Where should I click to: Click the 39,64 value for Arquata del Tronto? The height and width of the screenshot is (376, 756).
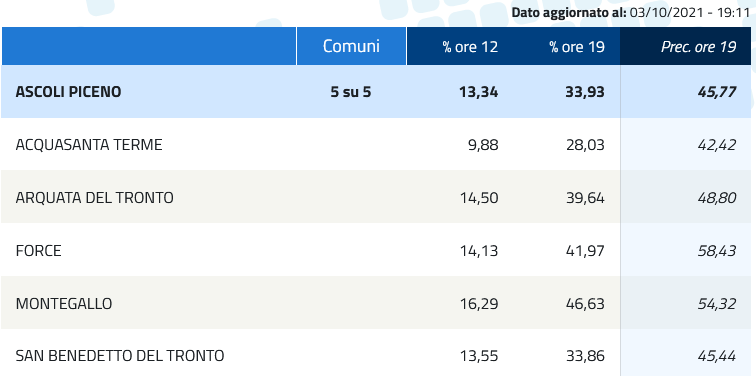coord(585,198)
